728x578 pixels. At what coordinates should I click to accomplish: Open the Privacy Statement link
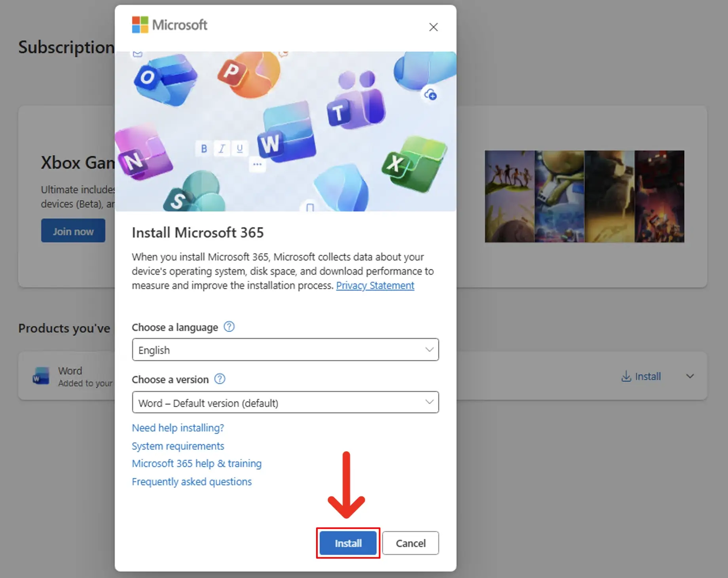point(375,285)
